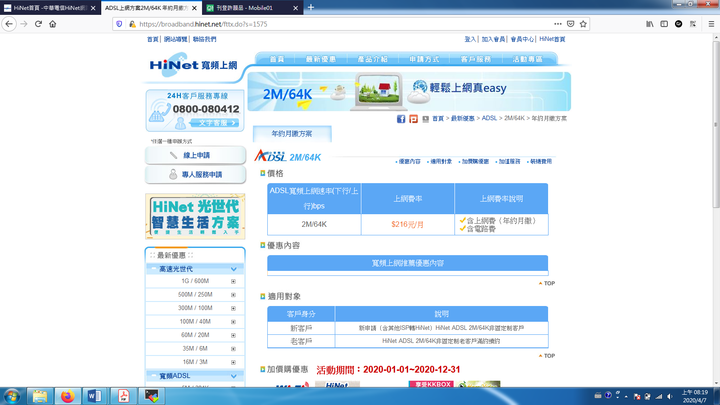
Task: Open Firefox Library icon
Action: tap(650, 24)
